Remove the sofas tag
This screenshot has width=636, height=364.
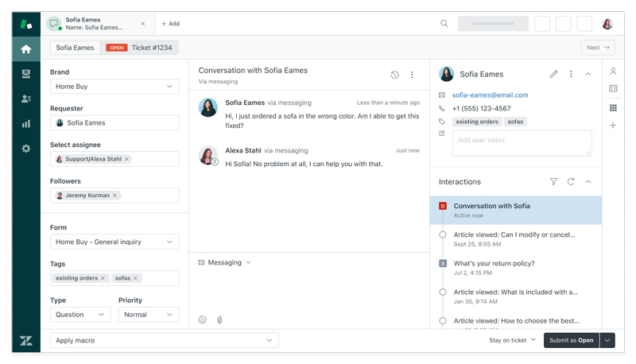pyautogui.click(x=135, y=278)
